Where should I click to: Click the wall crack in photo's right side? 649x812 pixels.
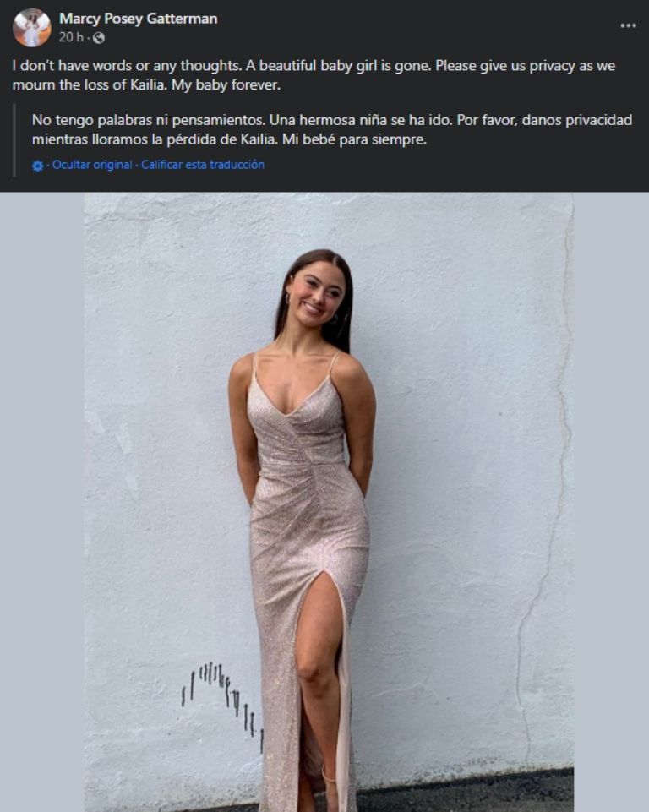pos(544,518)
